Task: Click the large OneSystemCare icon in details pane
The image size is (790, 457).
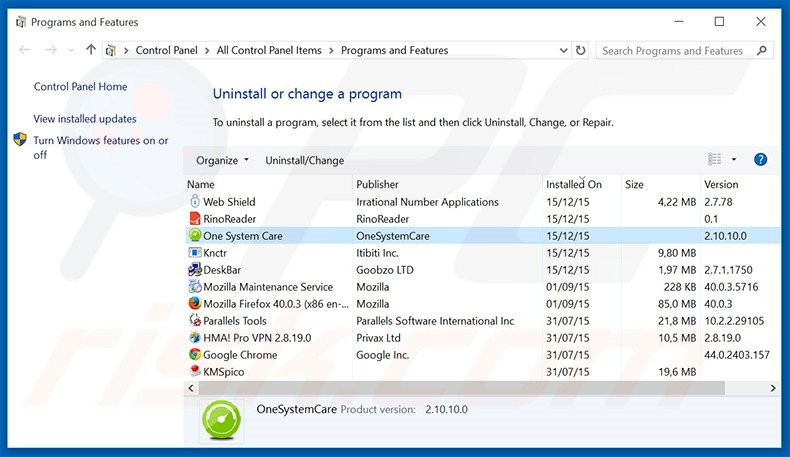Action: [221, 420]
